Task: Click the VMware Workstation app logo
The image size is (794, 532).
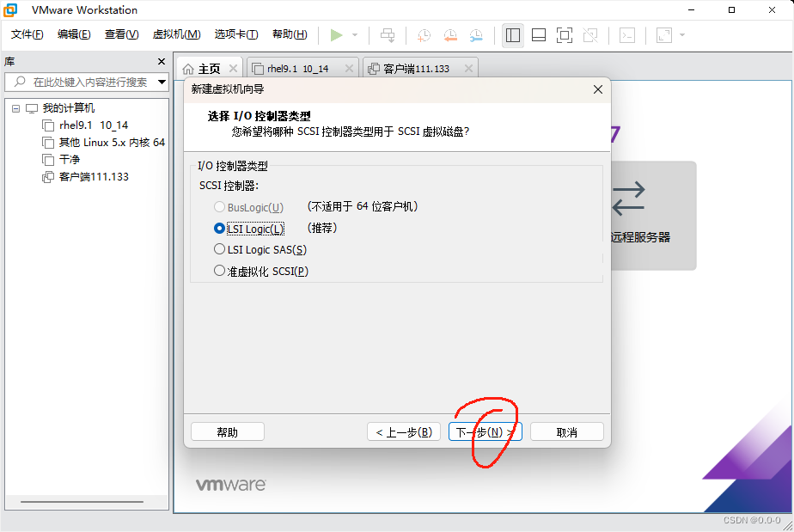Action: click(10, 10)
